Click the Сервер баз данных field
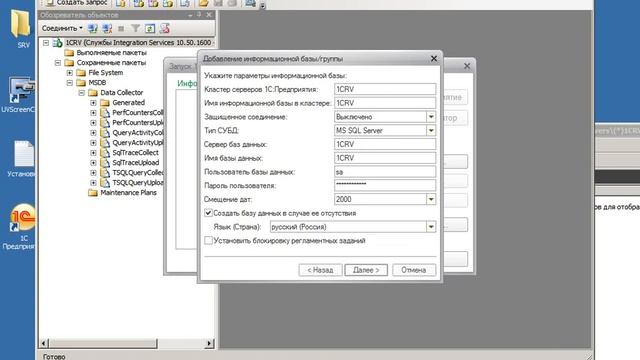Image resolution: width=640 pixels, height=360 pixels. tap(385, 144)
